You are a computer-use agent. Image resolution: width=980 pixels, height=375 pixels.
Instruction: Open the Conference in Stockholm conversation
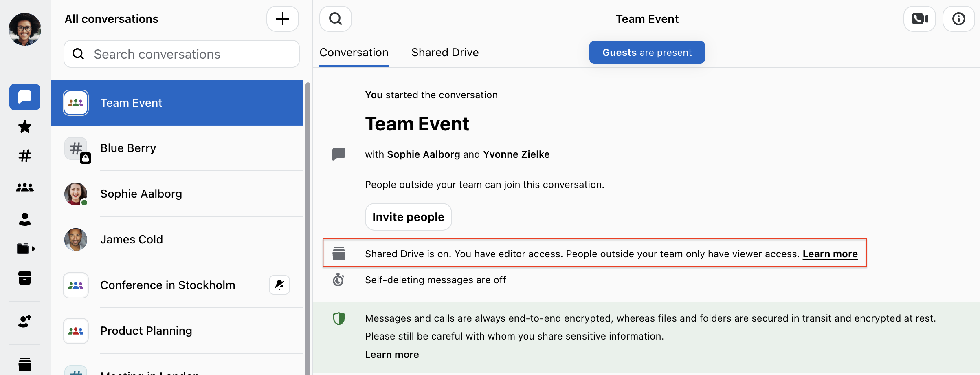pos(177,285)
